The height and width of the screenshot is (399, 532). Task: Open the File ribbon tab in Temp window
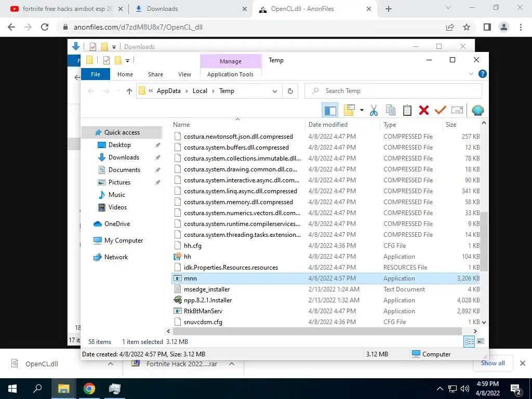96,74
